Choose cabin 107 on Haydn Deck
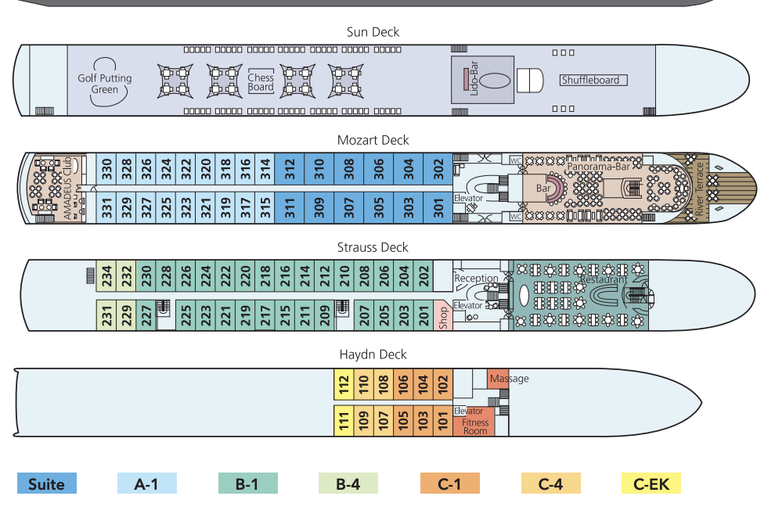 click(x=384, y=421)
